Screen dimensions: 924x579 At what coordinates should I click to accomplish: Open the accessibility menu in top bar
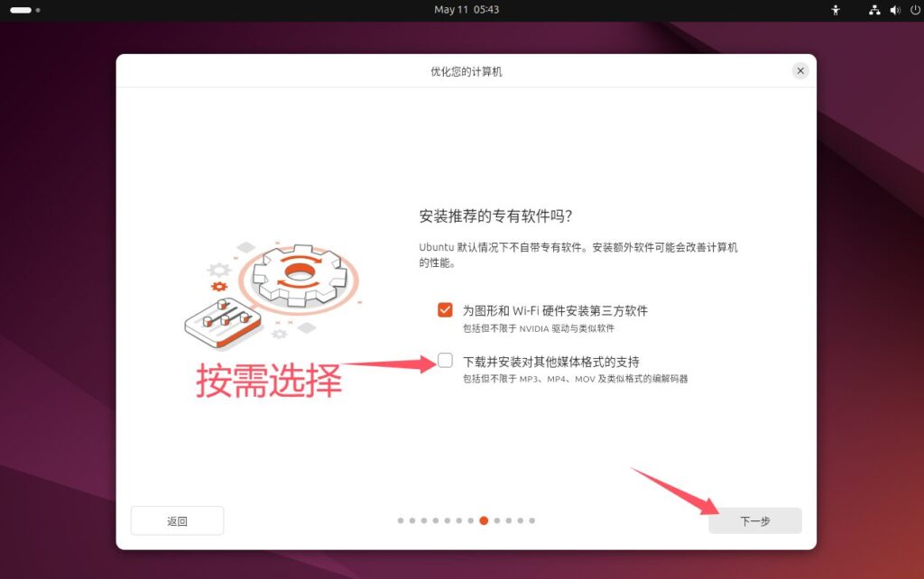836,10
